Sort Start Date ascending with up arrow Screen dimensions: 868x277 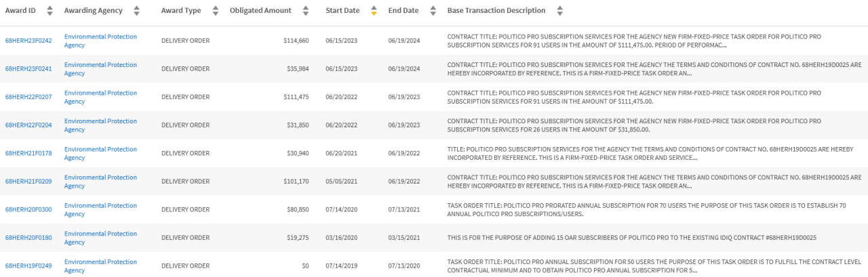pos(374,8)
